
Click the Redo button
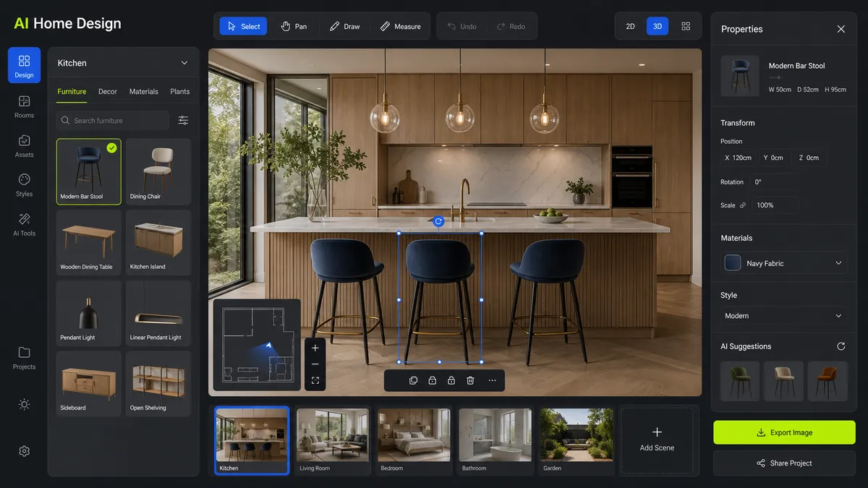point(511,26)
